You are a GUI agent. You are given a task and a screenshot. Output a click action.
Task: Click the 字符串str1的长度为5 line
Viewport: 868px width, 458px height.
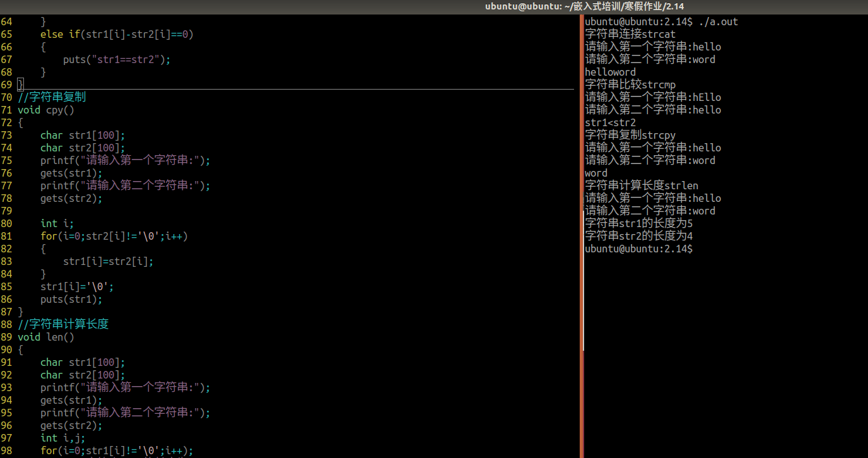pos(638,223)
